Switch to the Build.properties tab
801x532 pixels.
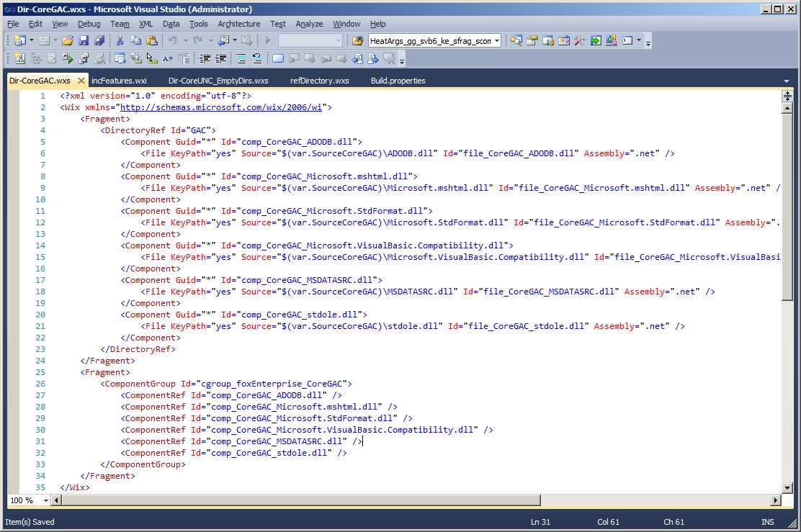(398, 81)
